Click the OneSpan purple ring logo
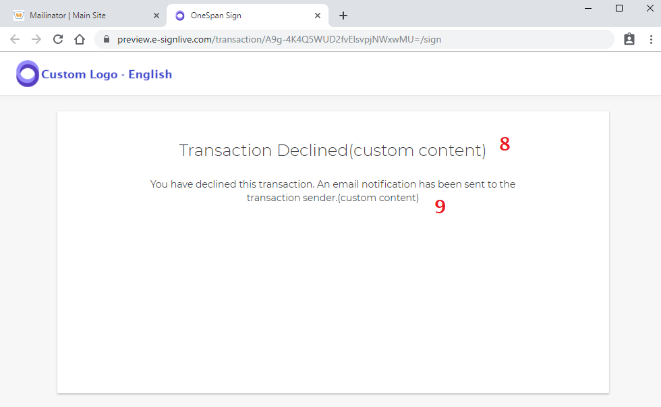 coord(27,74)
